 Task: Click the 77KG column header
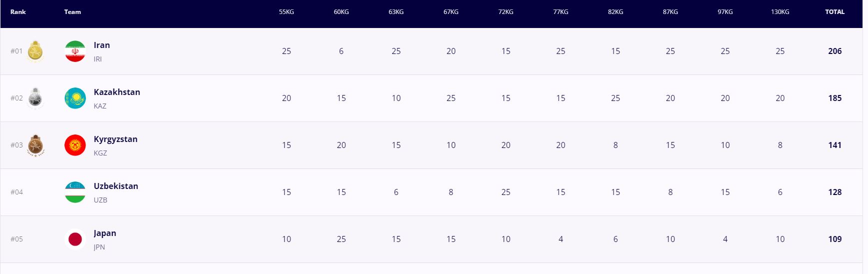[561, 12]
